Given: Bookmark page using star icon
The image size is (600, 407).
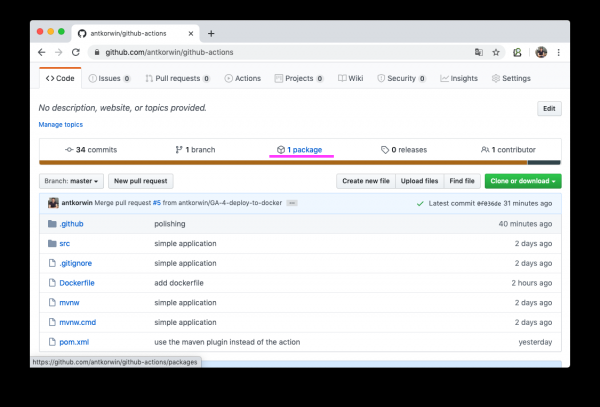Looking at the screenshot, I should click(x=495, y=52).
